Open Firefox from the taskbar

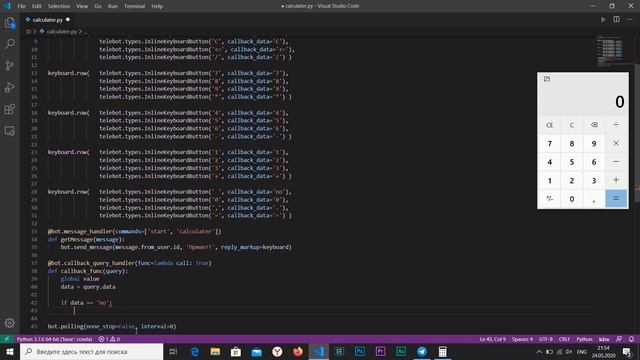pyautogui.click(x=298, y=351)
